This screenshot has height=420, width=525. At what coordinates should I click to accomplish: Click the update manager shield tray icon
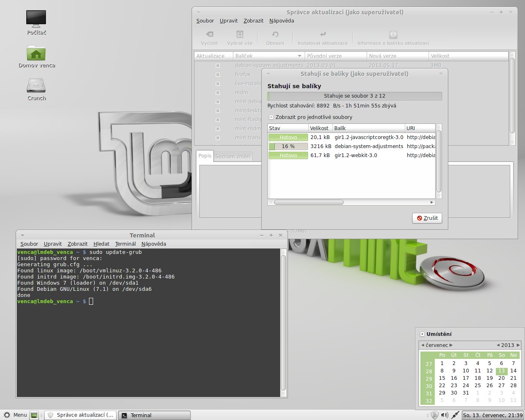(435, 415)
